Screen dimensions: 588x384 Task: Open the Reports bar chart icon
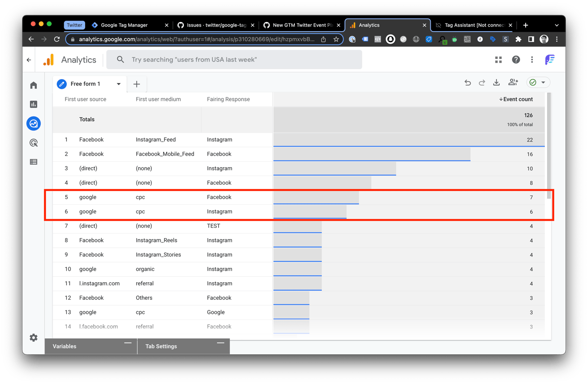point(34,104)
